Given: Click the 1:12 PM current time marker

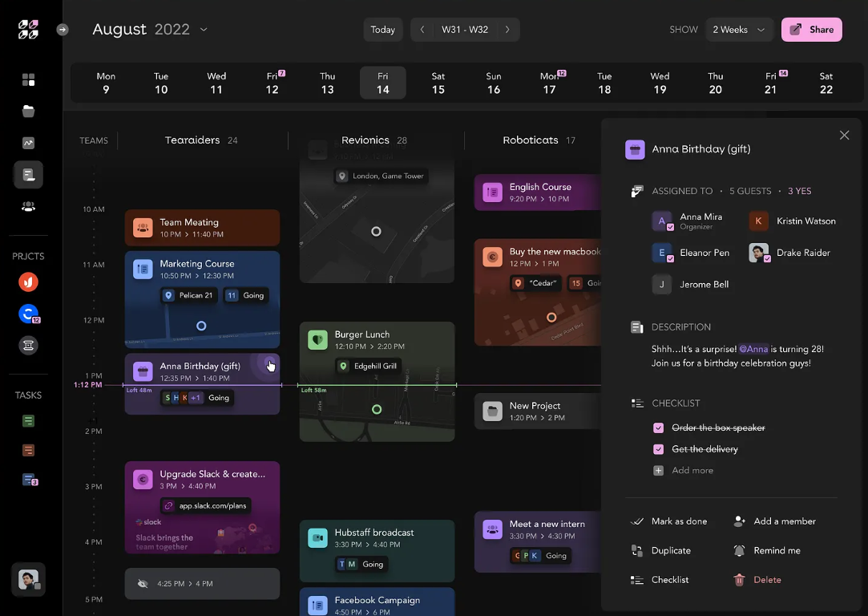Looking at the screenshot, I should tap(87, 385).
